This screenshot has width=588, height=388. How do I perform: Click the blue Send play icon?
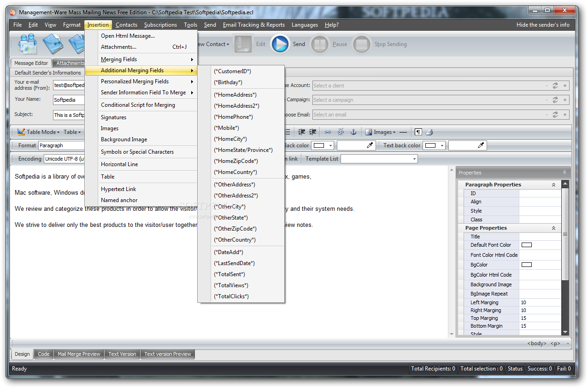point(280,44)
